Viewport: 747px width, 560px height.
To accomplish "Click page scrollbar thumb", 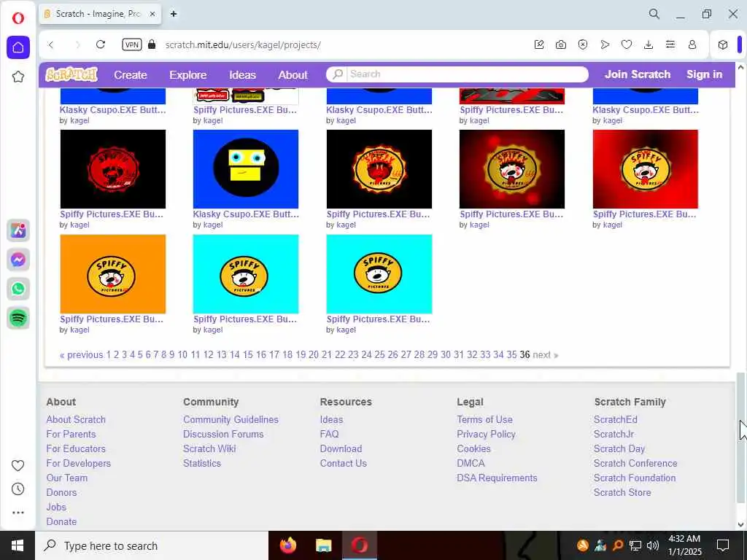I will coord(741,437).
